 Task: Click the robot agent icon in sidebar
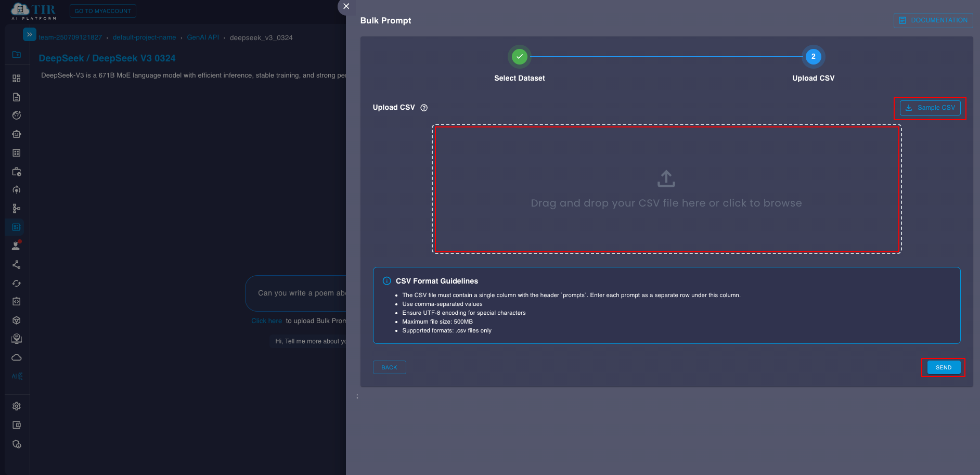[17, 134]
